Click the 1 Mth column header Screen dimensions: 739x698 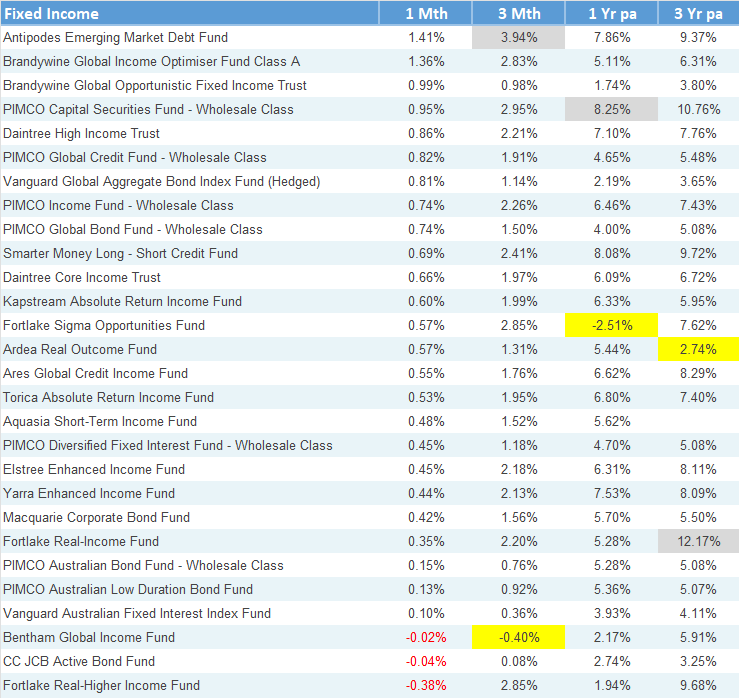[x=426, y=13]
